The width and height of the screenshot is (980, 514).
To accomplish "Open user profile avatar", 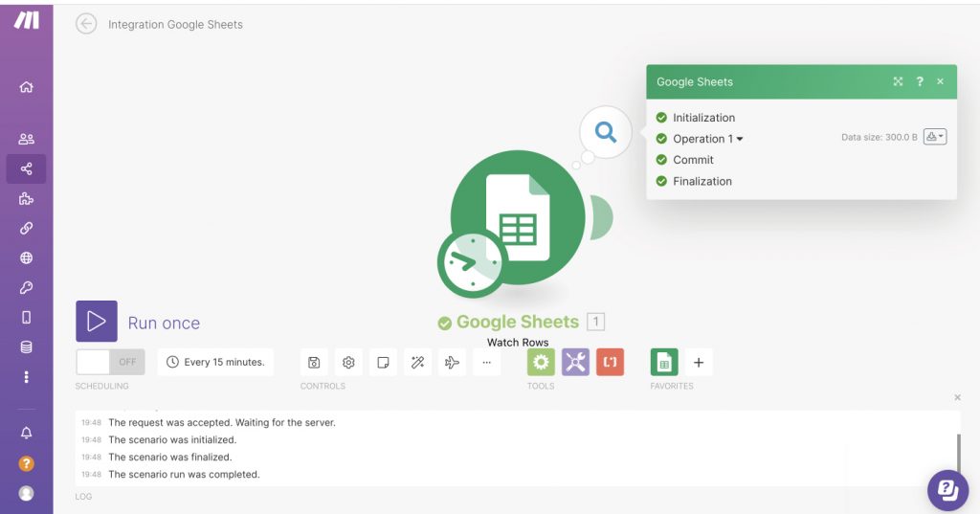I will (x=26, y=493).
